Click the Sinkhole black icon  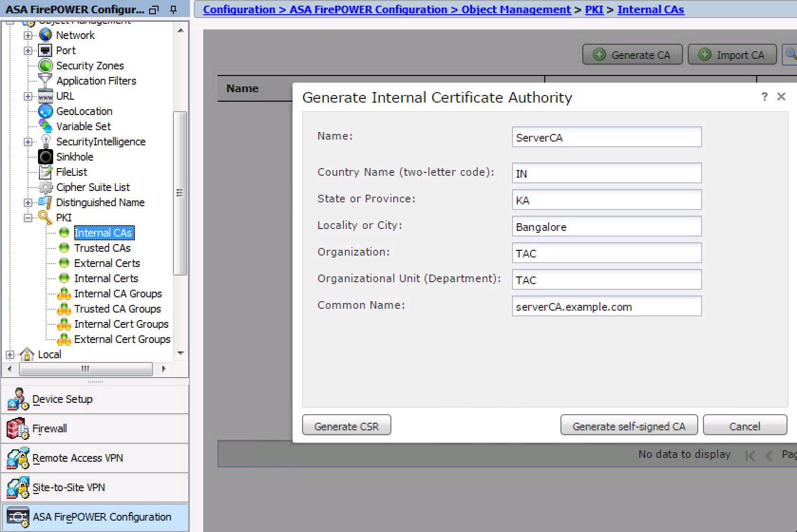tap(46, 157)
